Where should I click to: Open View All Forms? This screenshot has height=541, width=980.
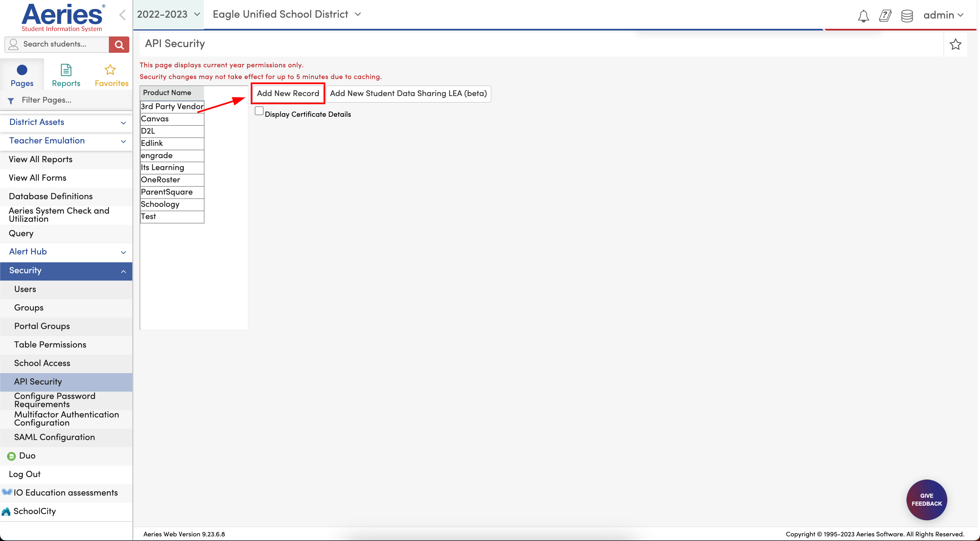[66, 178]
